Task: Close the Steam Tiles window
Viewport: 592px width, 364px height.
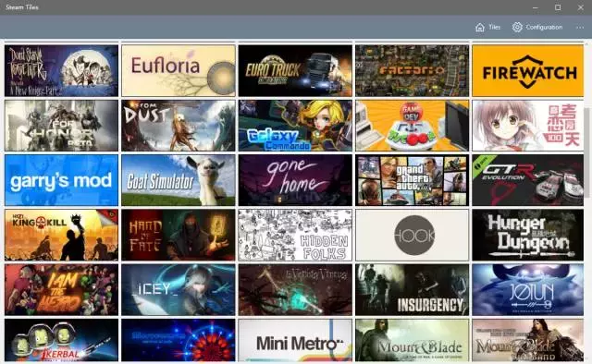Action: [581, 7]
